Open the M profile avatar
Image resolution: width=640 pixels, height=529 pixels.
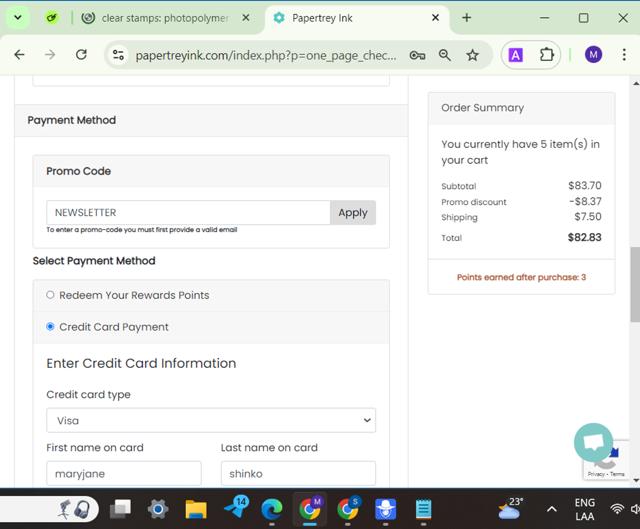[593, 55]
